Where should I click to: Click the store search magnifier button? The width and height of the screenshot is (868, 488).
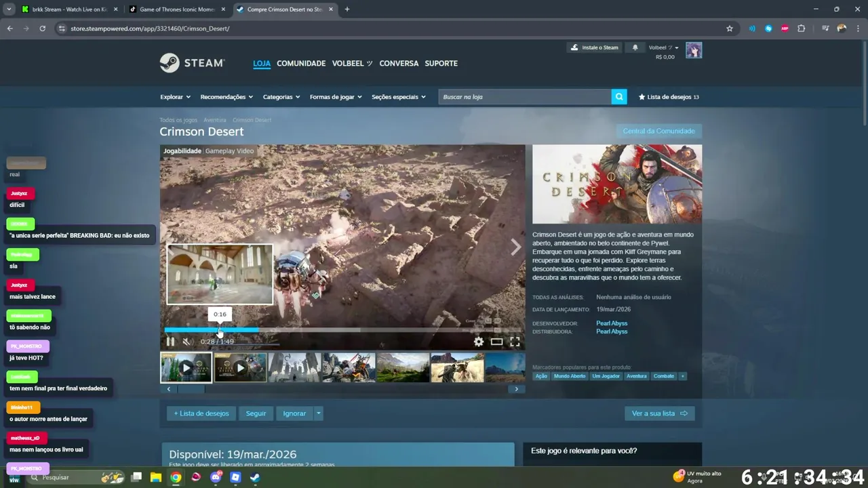(x=619, y=97)
